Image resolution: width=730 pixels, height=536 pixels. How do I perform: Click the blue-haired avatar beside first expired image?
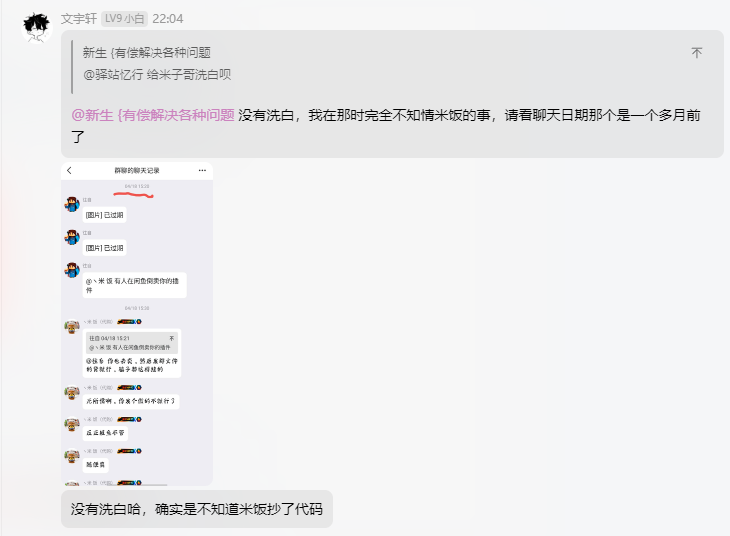point(72,205)
